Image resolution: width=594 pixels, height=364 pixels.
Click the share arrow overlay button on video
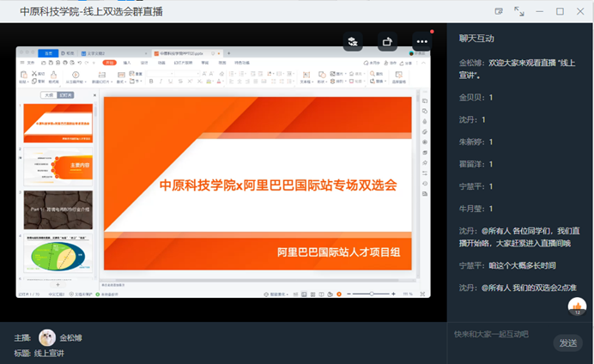coord(387,41)
